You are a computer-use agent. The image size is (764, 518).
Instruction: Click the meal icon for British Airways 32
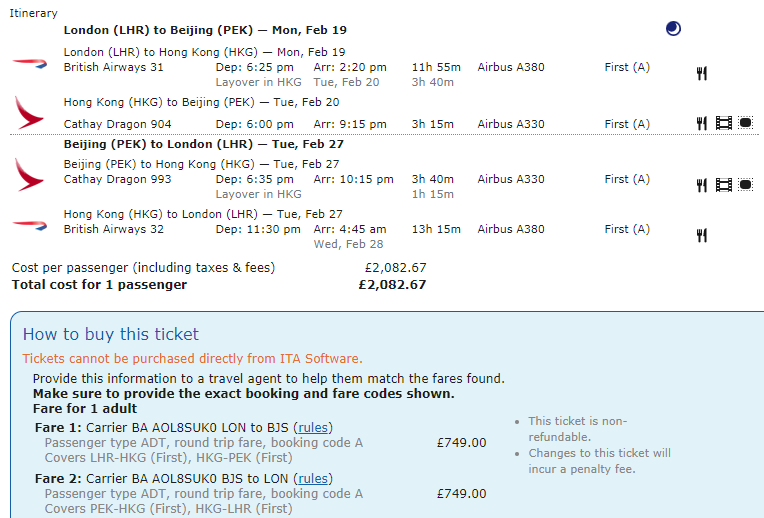[702, 235]
